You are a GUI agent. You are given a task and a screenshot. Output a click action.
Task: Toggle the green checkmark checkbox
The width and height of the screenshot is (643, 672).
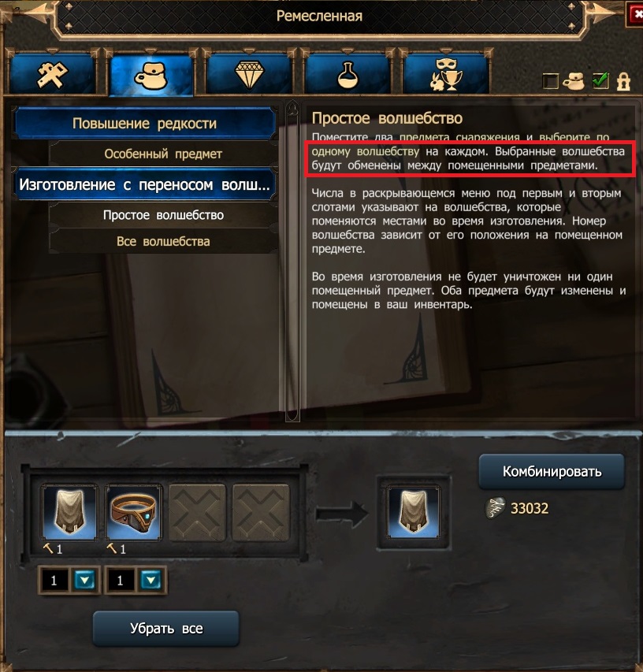click(600, 80)
